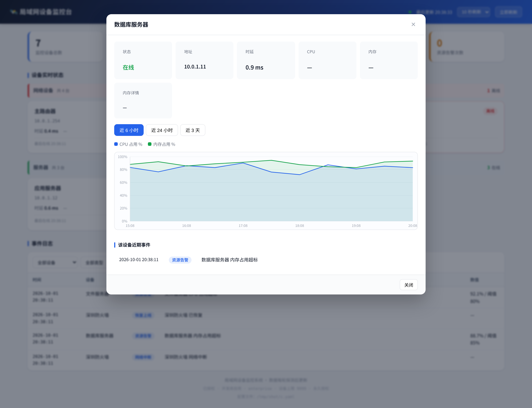532x408 pixels.
Task: Toggle 内存占用 % legend green square
Action: 149,144
